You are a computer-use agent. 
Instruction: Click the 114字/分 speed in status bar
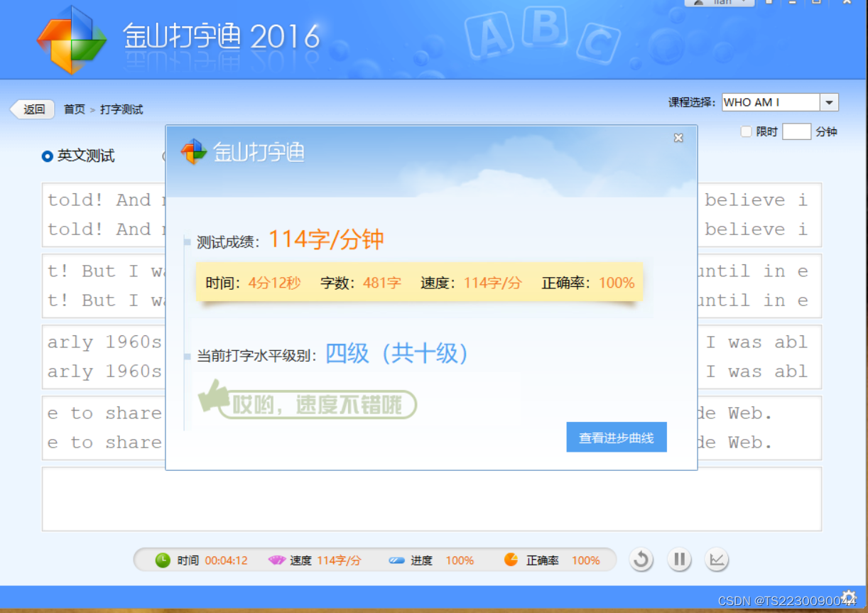point(339,560)
